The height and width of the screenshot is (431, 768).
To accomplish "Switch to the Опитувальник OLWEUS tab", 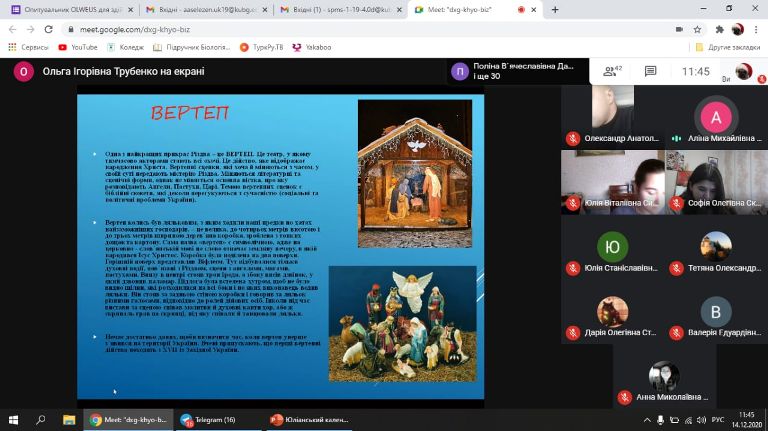I will pos(64,9).
